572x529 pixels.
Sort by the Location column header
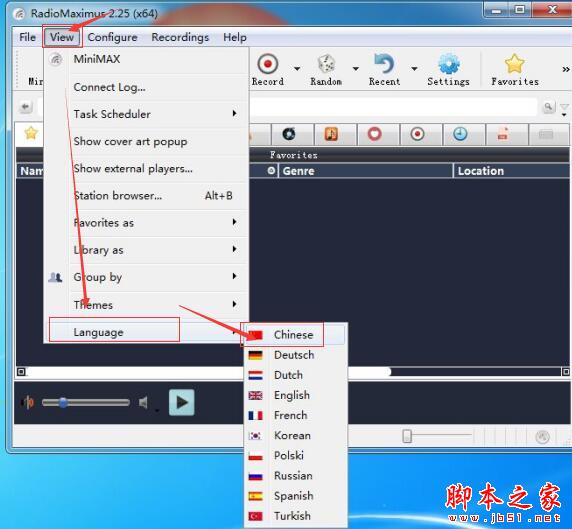511,171
